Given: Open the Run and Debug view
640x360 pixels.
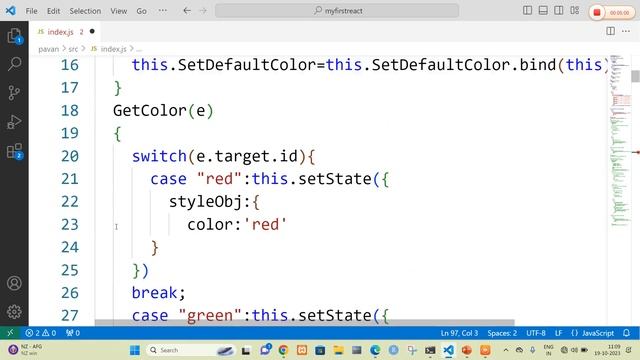Looking at the screenshot, I should (14, 122).
